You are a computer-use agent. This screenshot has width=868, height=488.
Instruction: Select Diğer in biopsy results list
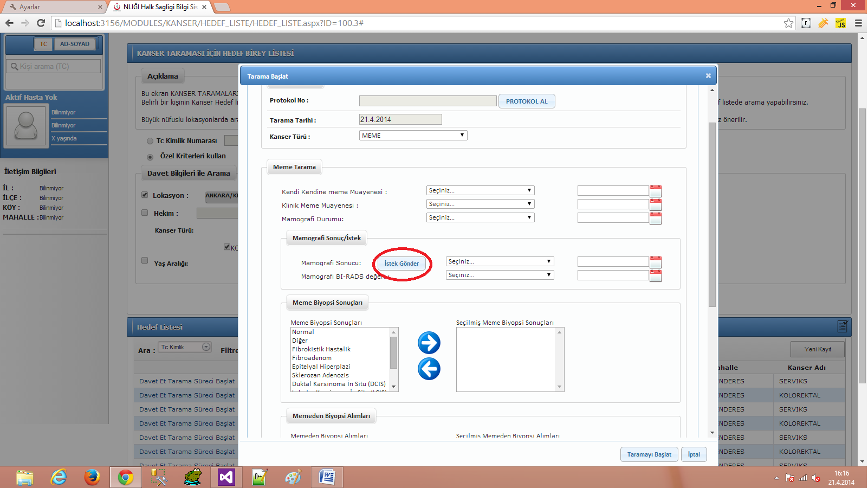pyautogui.click(x=300, y=341)
